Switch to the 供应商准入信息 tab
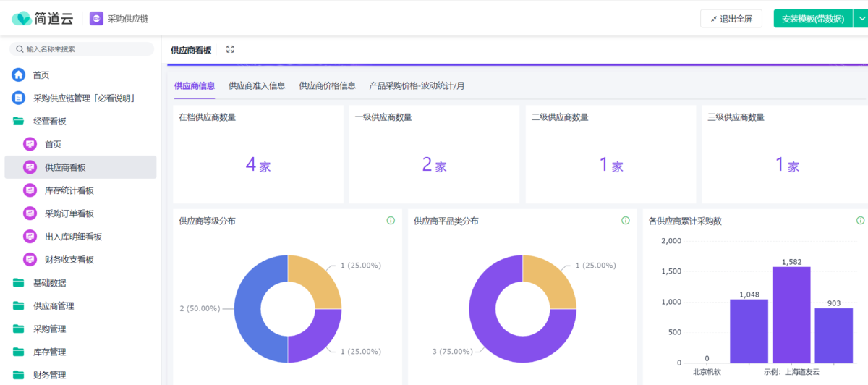Screen dimensions: 868x385 point(257,85)
